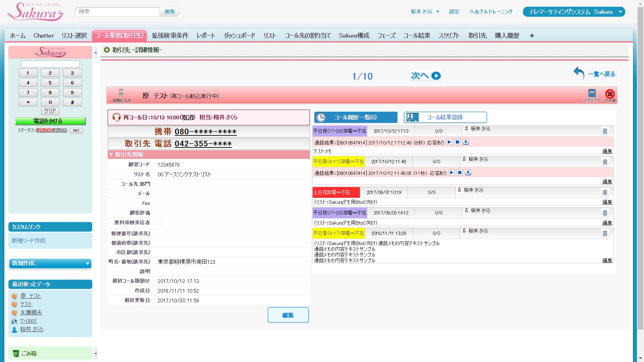Click the オンライン status toggle

click(x=44, y=130)
